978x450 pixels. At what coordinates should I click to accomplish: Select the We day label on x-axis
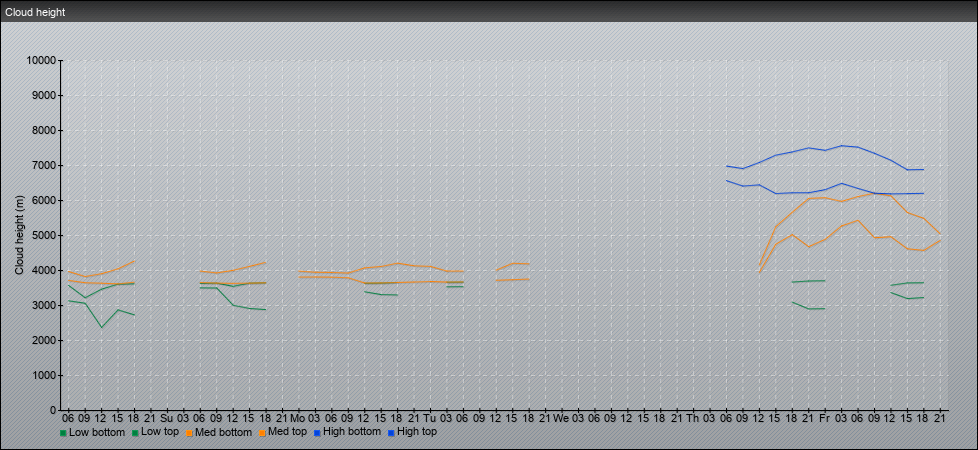tap(561, 418)
